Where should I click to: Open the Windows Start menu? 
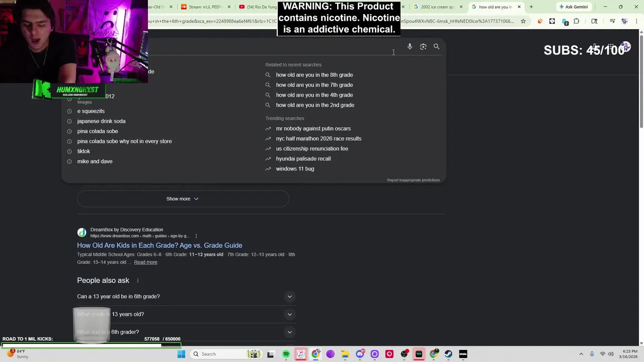point(181,354)
